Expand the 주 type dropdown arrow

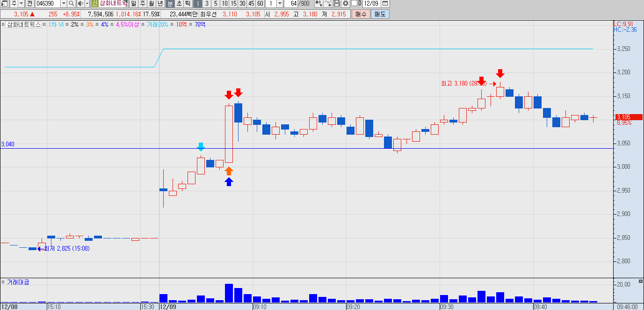(x=21, y=3)
